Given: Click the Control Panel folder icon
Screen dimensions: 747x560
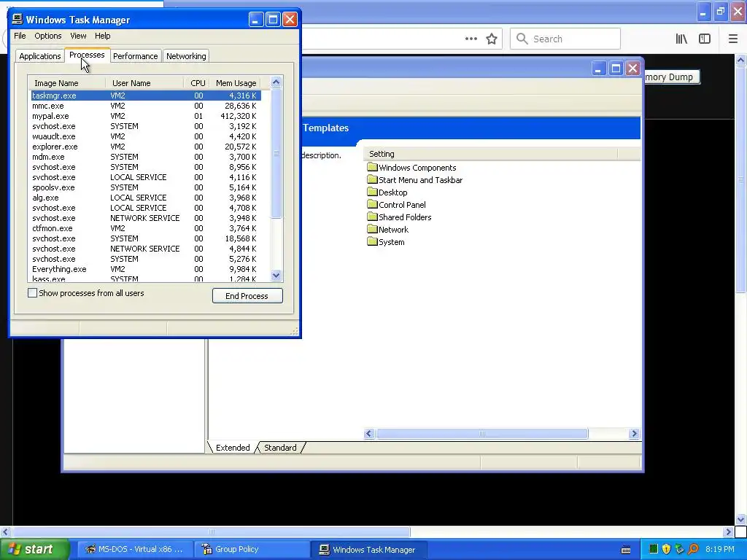Looking at the screenshot, I should pos(372,204).
